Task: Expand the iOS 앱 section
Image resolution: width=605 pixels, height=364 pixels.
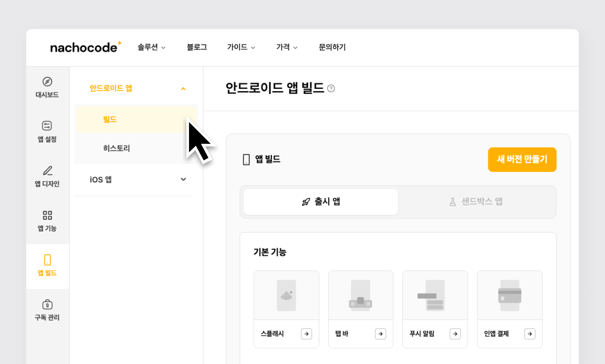Action: (x=183, y=179)
